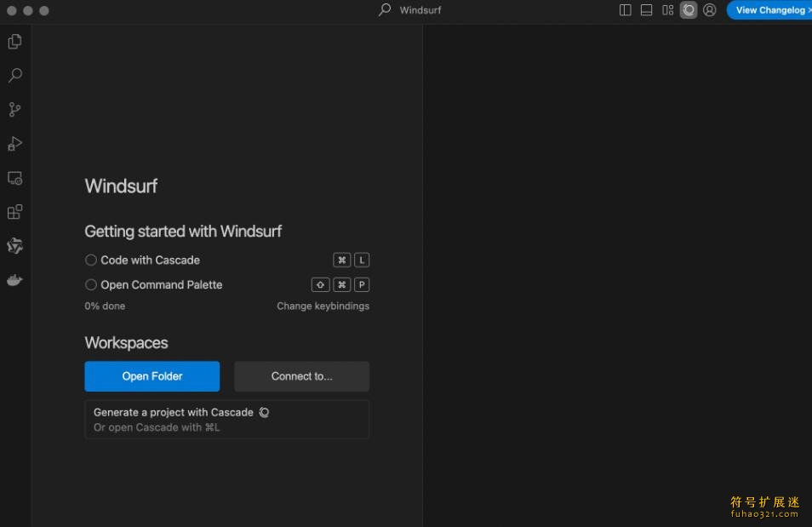812x527 pixels.
Task: Select Open Command Palette radio circle
Action: (90, 284)
